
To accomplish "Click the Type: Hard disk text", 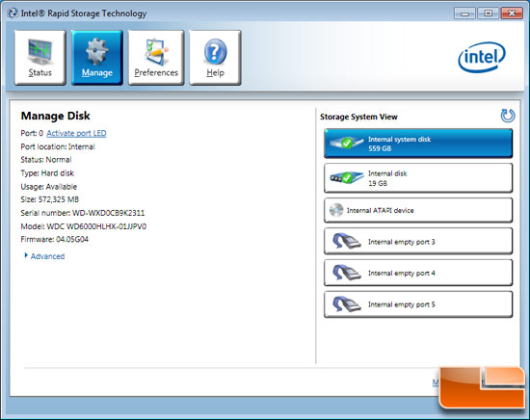I will (47, 173).
